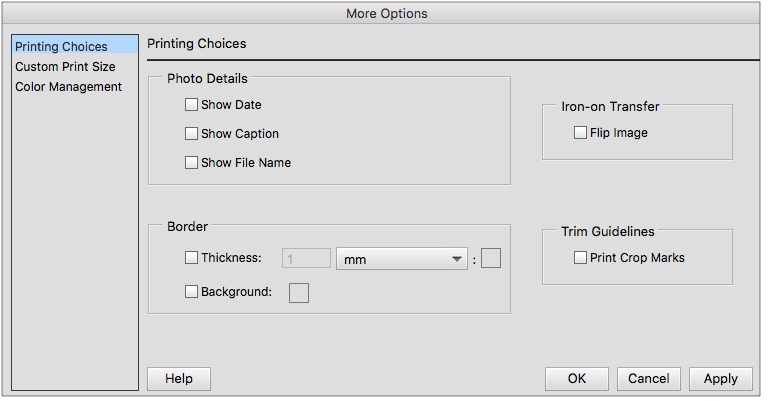Click the Thickness value input field
The image size is (775, 401).
(x=306, y=259)
